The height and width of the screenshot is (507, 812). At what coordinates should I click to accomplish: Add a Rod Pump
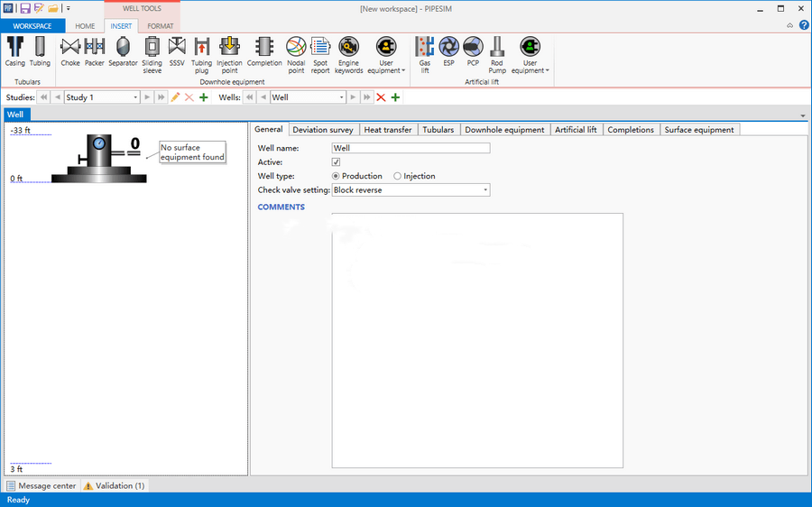tap(497, 54)
